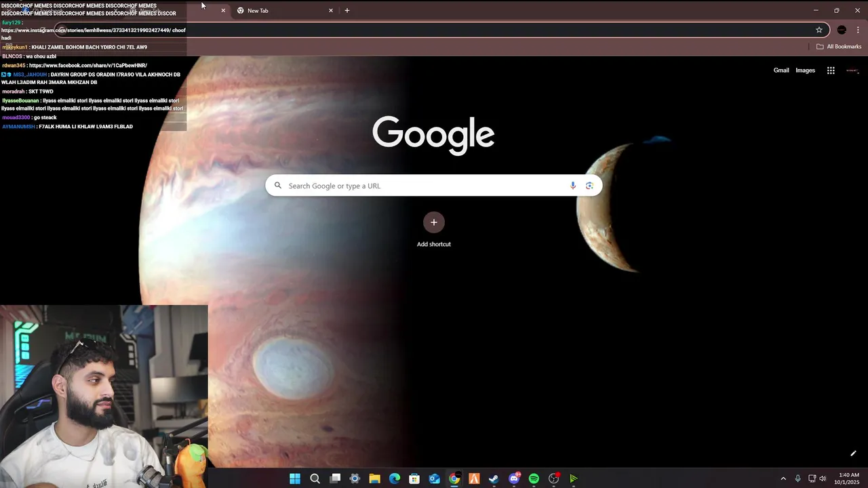Viewport: 868px width, 488px height.
Task: Open the Google account avatar on page
Action: pyautogui.click(x=852, y=70)
